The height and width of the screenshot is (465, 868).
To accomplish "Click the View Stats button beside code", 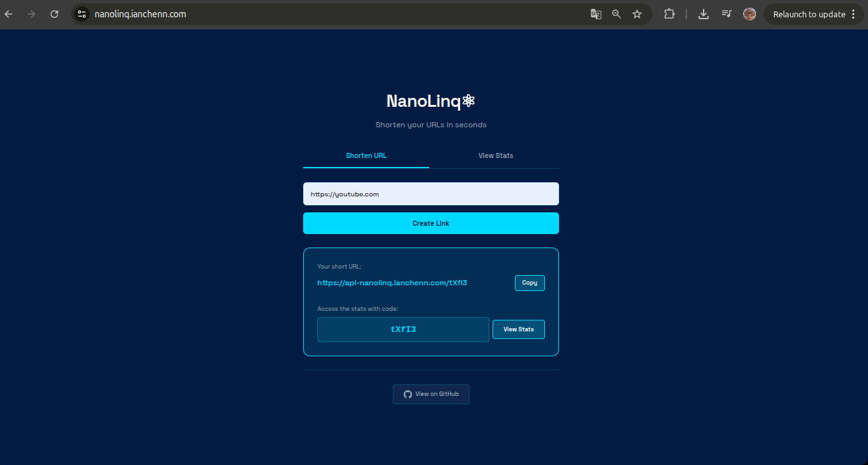I will pos(518,329).
